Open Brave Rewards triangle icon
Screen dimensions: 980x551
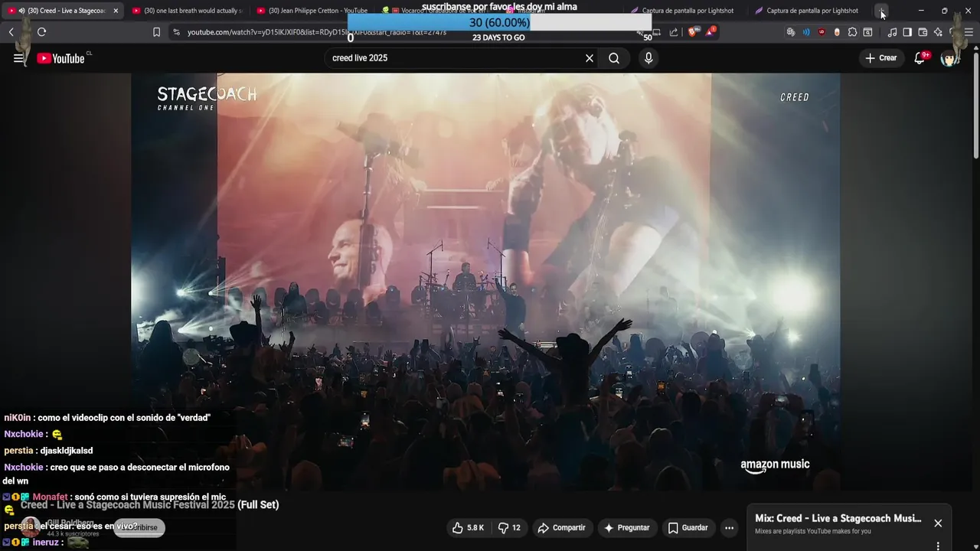point(710,32)
